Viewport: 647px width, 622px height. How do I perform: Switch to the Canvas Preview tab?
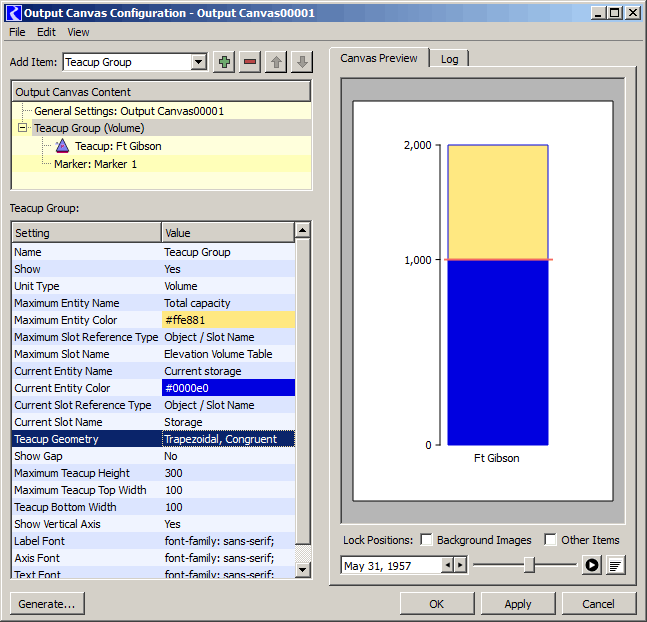(379, 58)
